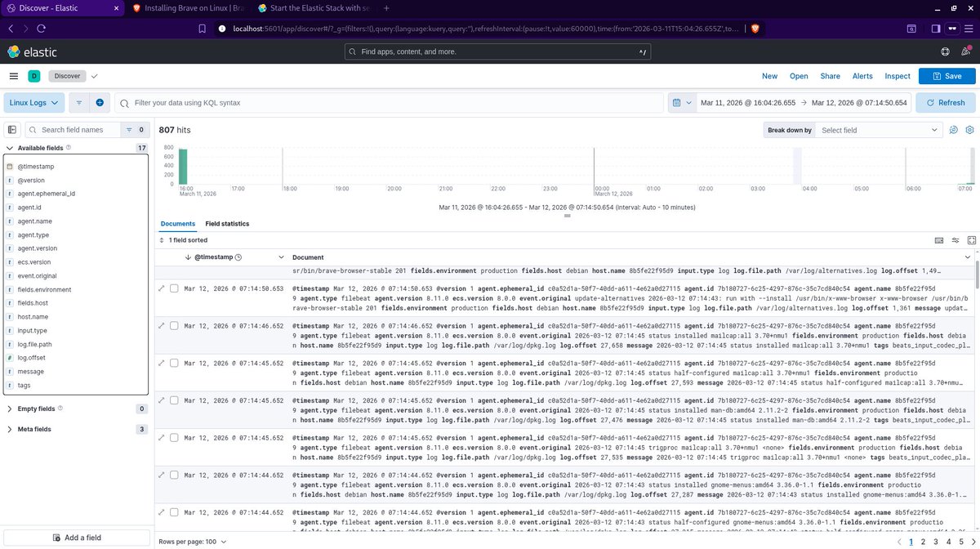Click the Elastic logo to go home
The height and width of the screenshot is (549, 980).
point(33,51)
